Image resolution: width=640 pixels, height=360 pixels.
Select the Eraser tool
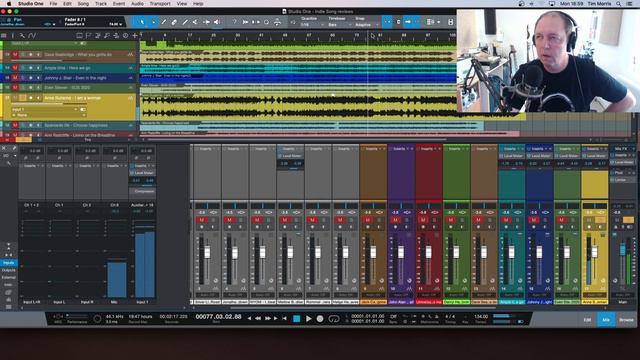[174, 22]
